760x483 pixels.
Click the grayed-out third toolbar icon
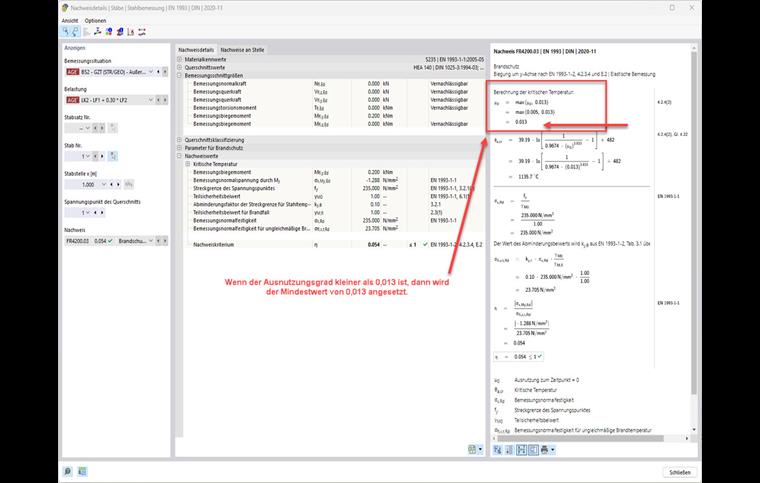click(86, 32)
